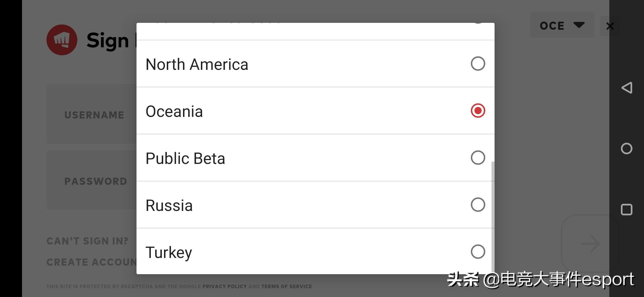
Task: Close the sign-in page with X
Action: point(610,26)
